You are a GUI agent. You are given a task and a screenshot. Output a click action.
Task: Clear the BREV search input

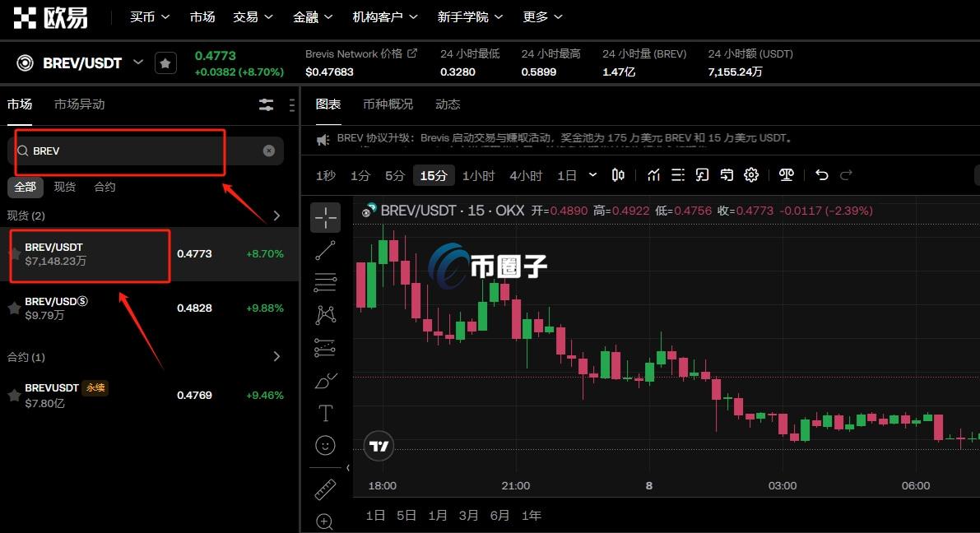pyautogui.click(x=269, y=150)
